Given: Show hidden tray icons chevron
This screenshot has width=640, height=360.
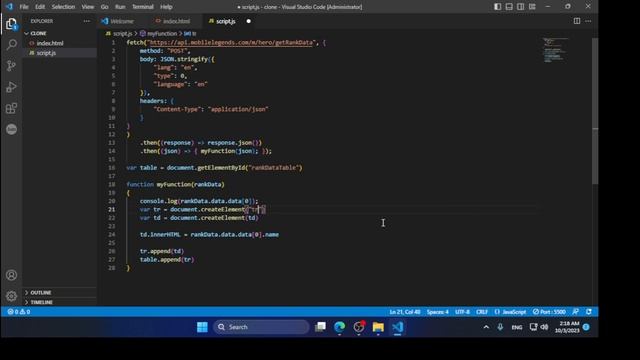Looking at the screenshot, I should click(x=486, y=327).
